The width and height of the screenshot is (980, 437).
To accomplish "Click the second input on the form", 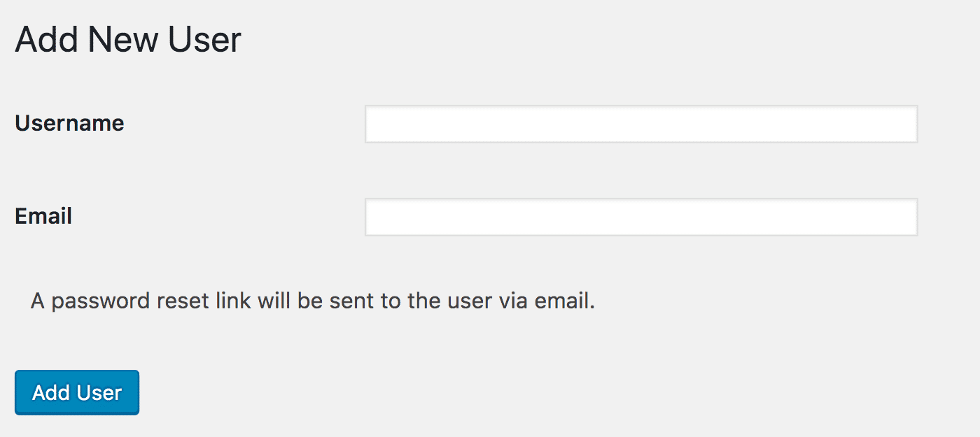I will point(640,217).
